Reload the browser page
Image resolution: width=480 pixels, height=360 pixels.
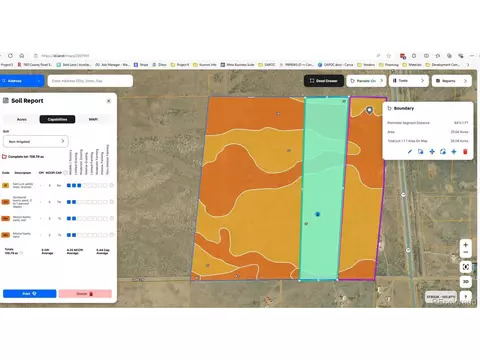[10, 56]
